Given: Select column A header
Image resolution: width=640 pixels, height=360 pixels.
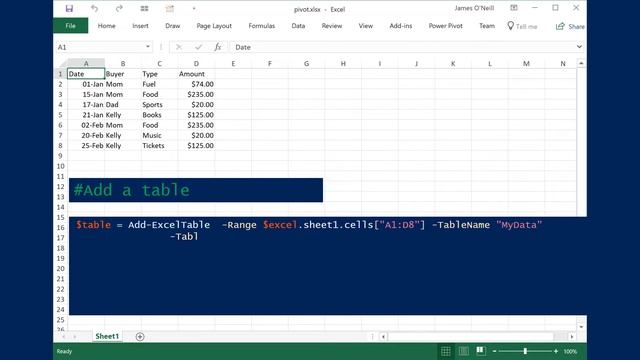Looking at the screenshot, I should (x=86, y=63).
